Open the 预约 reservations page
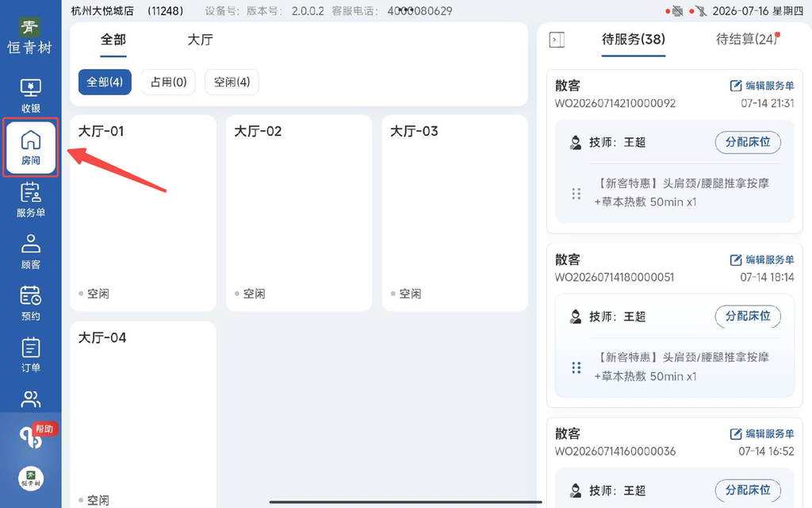This screenshot has height=508, width=812. 31,303
